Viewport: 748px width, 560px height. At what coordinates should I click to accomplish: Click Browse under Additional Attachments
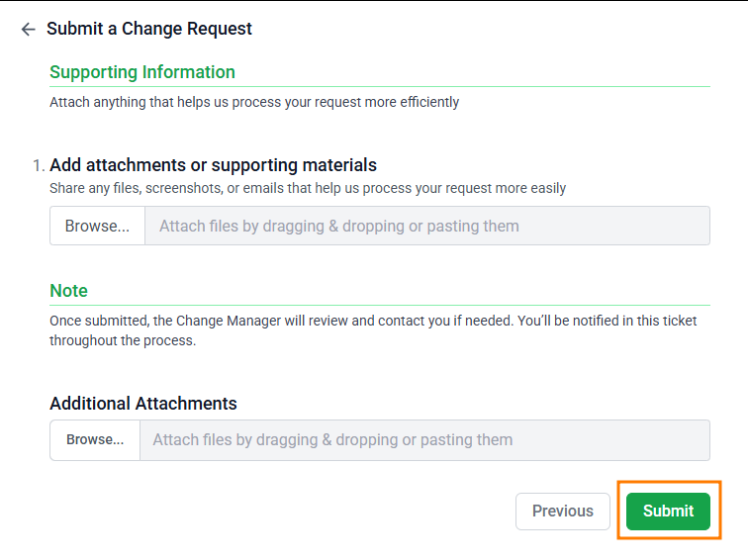[x=95, y=440]
